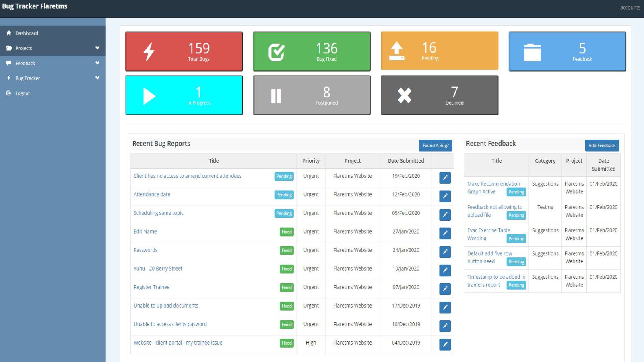This screenshot has height=362, width=644.
Task: Expand the Bug Tracker sidebar chevron
Action: [x=97, y=78]
